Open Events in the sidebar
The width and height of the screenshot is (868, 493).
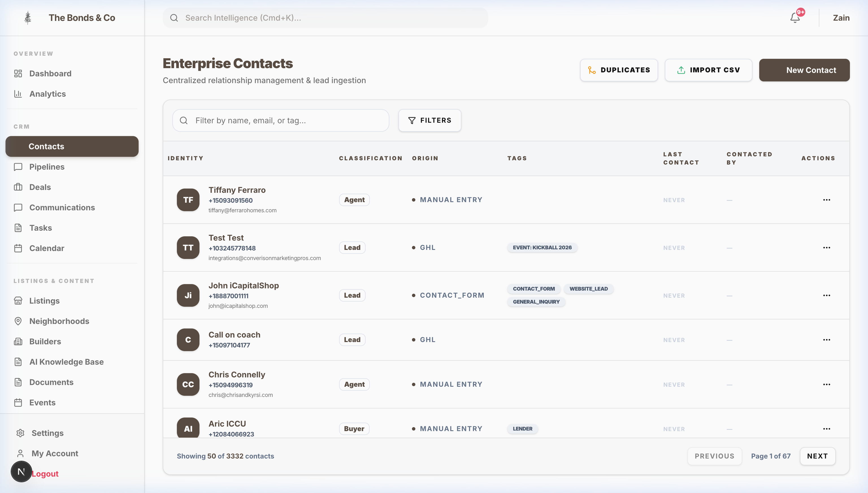click(72, 402)
